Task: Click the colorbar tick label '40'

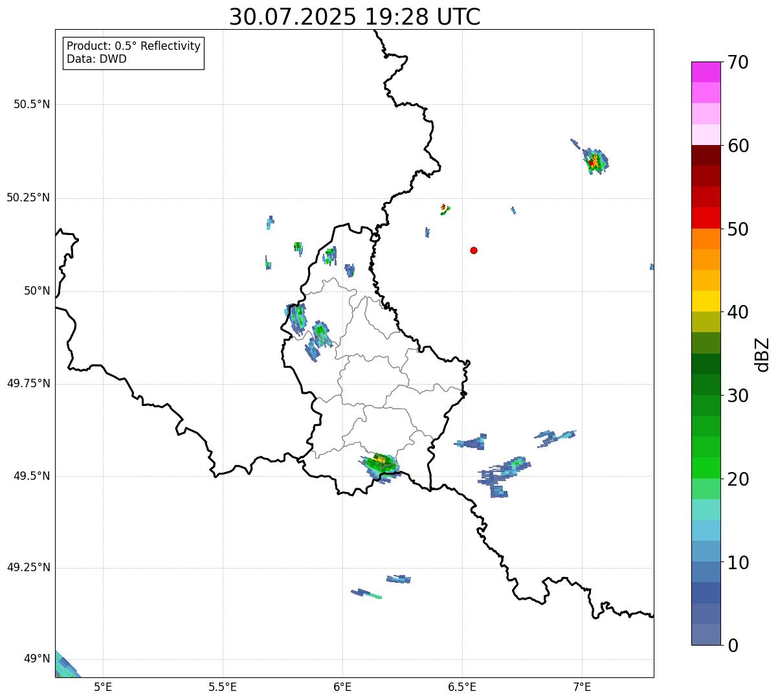Action: coord(737,312)
